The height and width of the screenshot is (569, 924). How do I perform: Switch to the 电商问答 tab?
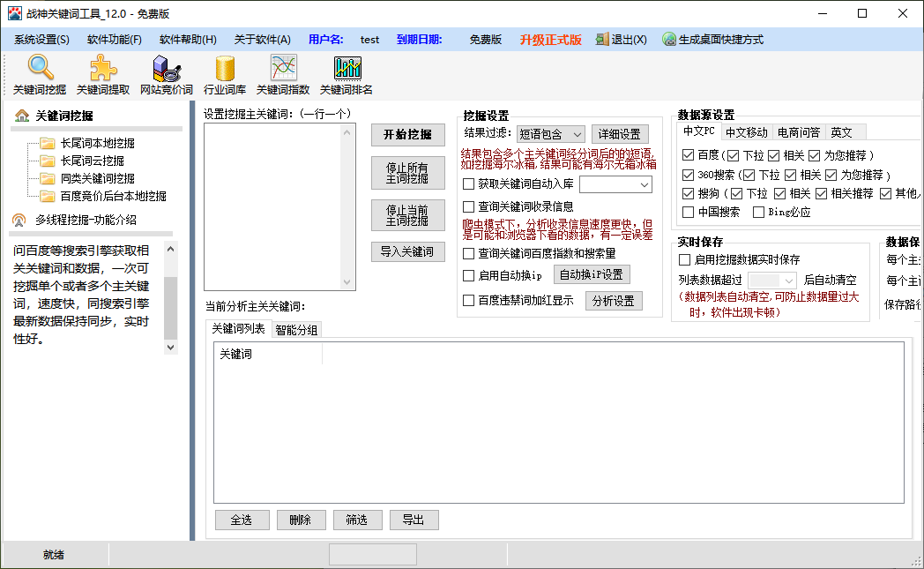(x=799, y=132)
